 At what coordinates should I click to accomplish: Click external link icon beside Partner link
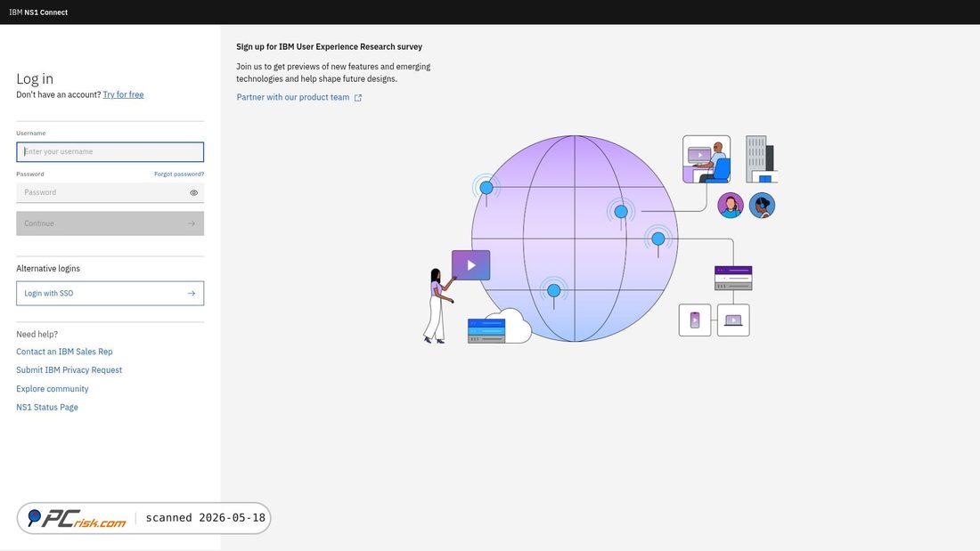[358, 98]
